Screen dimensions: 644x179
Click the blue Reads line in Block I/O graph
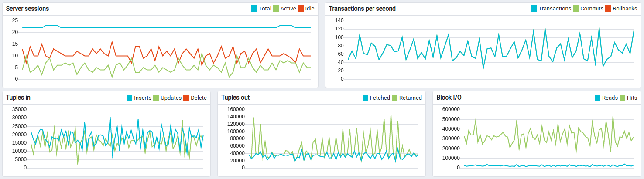[x=524, y=165]
